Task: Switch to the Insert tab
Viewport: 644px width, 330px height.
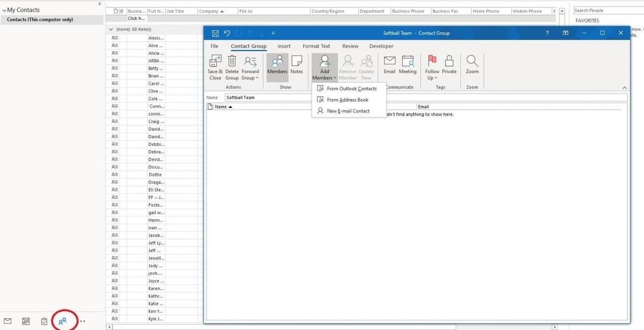Action: tap(283, 46)
